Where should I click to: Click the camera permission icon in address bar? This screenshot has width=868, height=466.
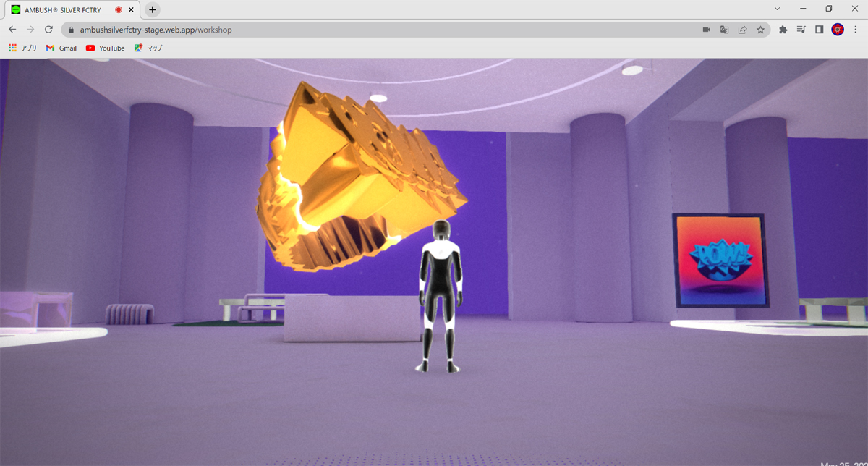coord(706,30)
